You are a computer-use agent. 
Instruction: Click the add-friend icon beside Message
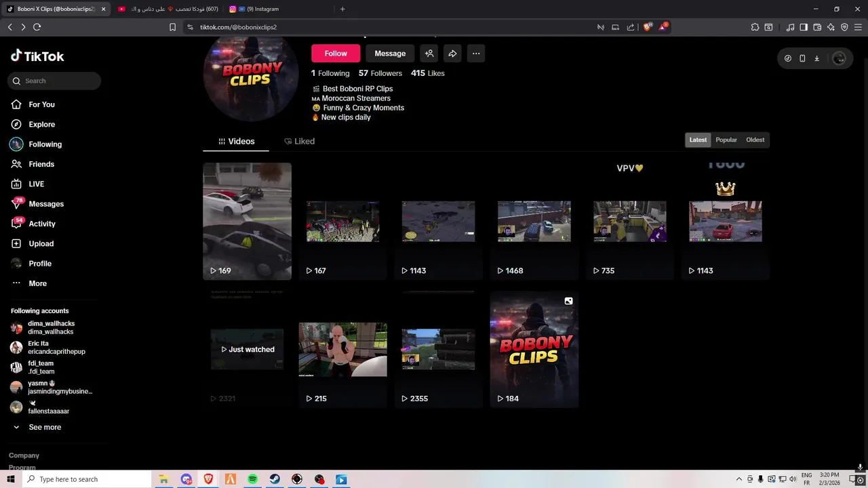point(429,54)
